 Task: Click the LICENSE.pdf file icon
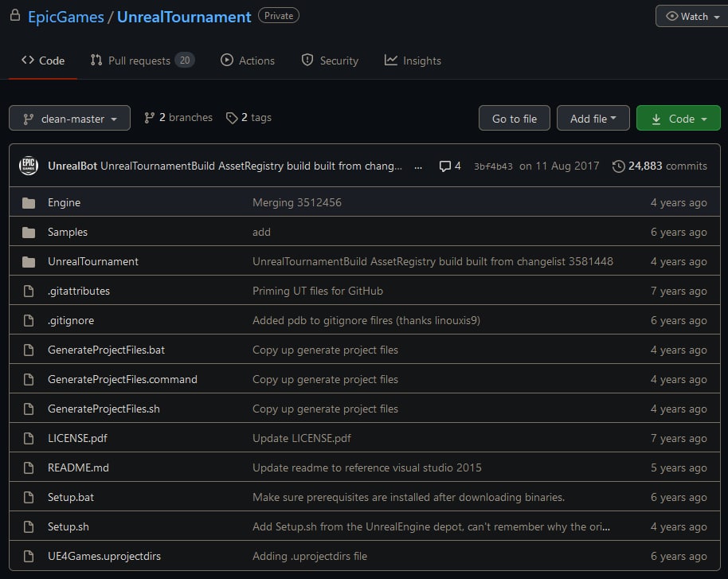click(x=29, y=439)
